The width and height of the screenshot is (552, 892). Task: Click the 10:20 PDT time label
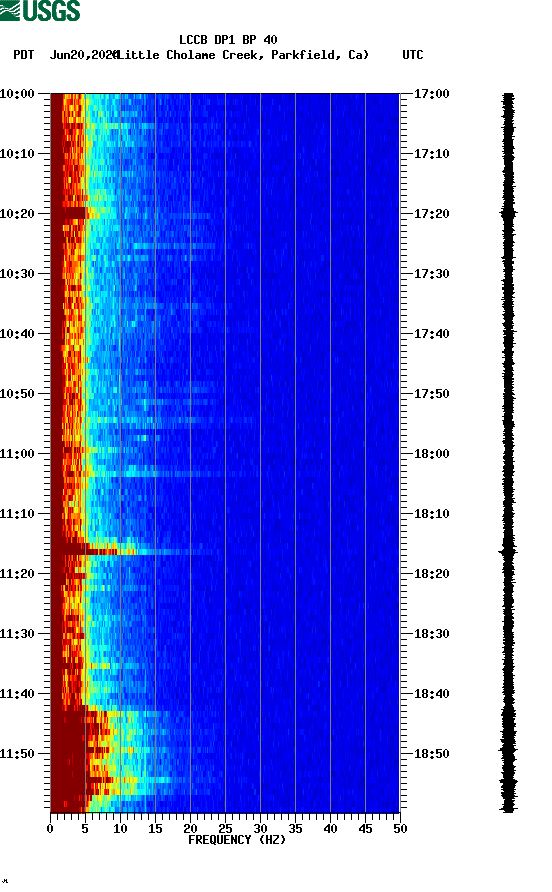pos(17,213)
